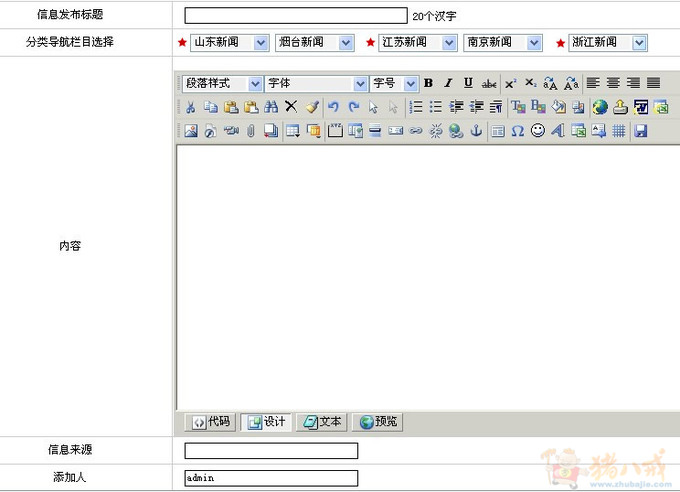Viewport: 680px width, 492px height.
Task: Toggle subscript formatting
Action: point(531,84)
